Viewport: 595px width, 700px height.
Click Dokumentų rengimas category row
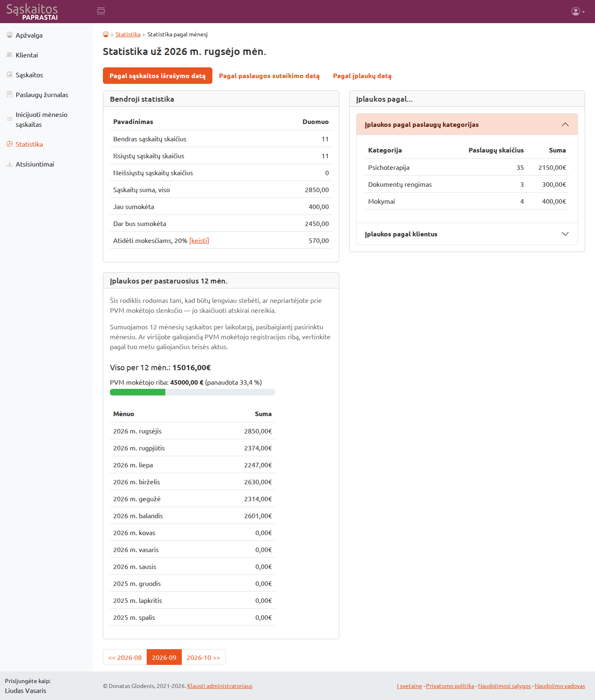(x=467, y=184)
